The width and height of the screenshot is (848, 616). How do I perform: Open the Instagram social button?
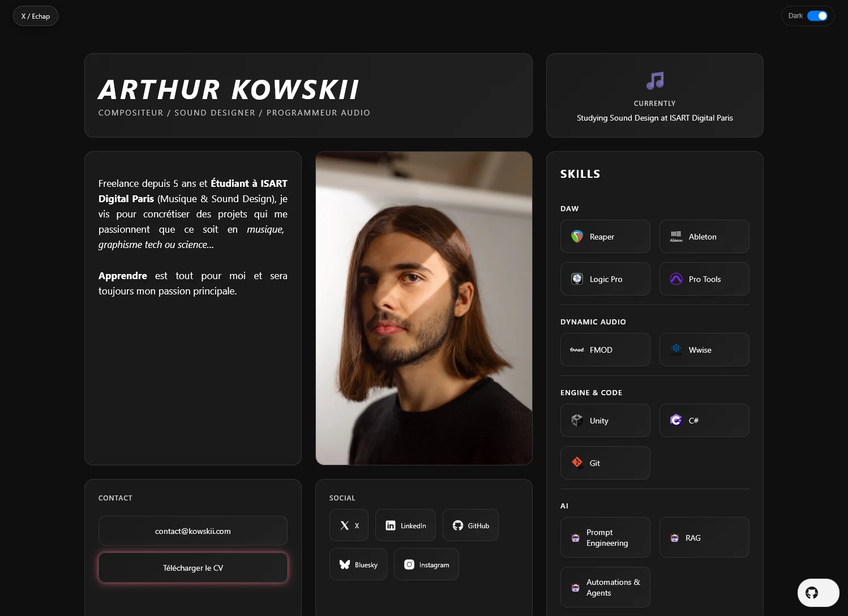pyautogui.click(x=426, y=564)
